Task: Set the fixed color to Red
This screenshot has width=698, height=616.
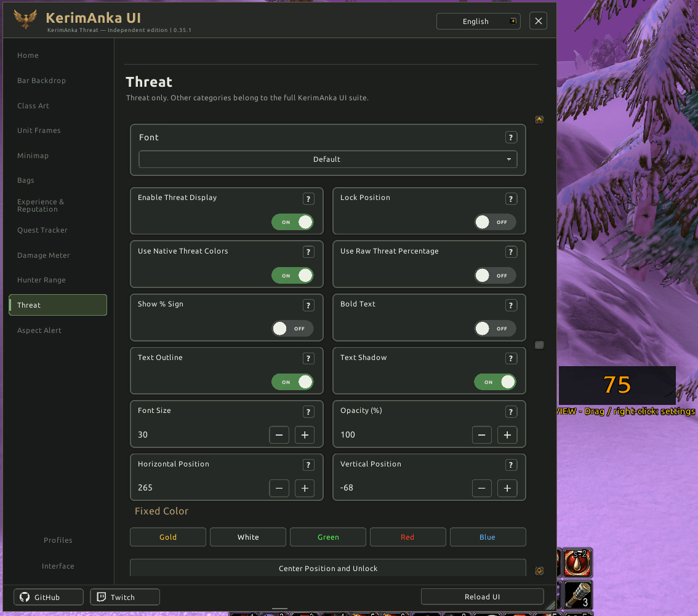Action: 407,537
